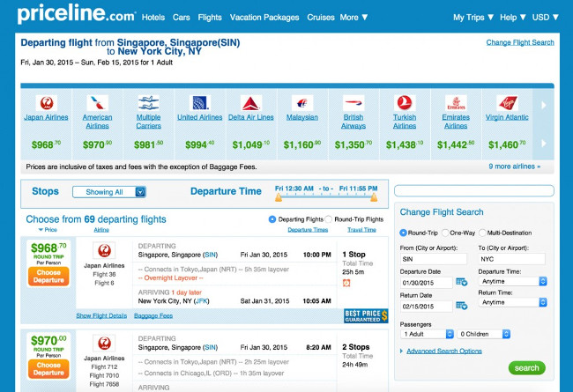Click the To airport field NYC
The image size is (573, 392).
coord(511,259)
